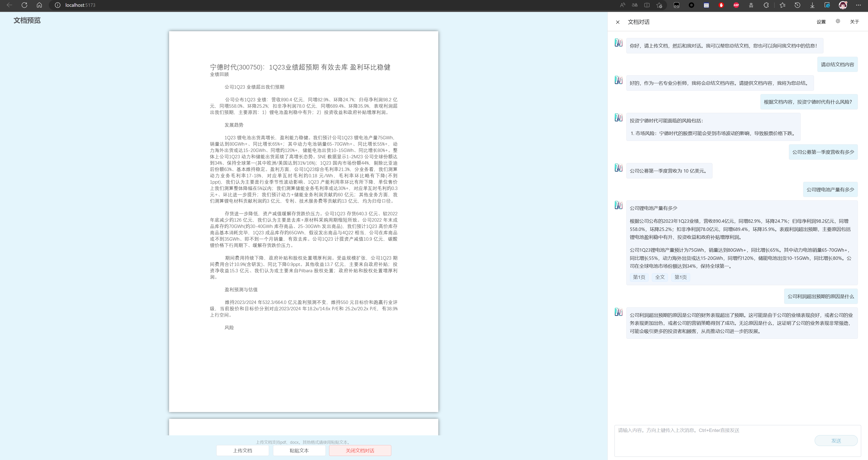The width and height of the screenshot is (868, 460).
Task: Click the 粘贴文本 paste text button
Action: 299,450
